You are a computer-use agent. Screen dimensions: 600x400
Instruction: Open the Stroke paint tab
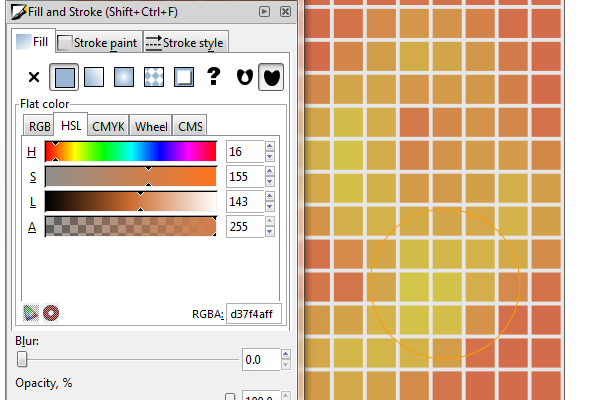click(99, 42)
